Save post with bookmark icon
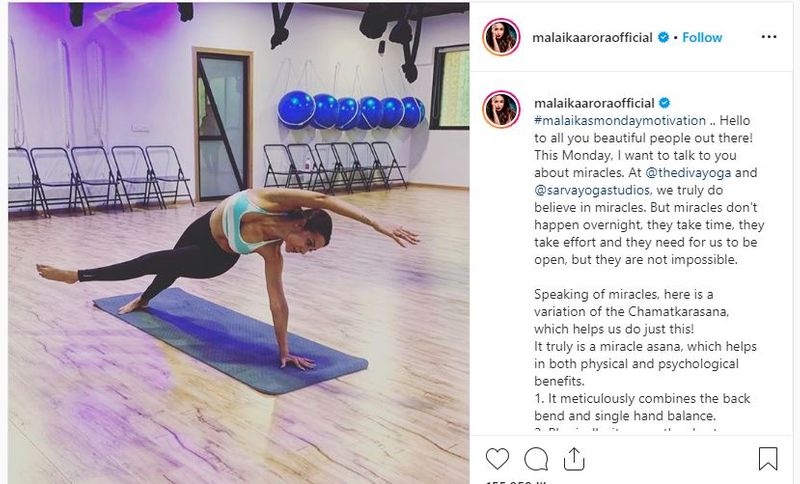This screenshot has width=800, height=484. point(768,458)
